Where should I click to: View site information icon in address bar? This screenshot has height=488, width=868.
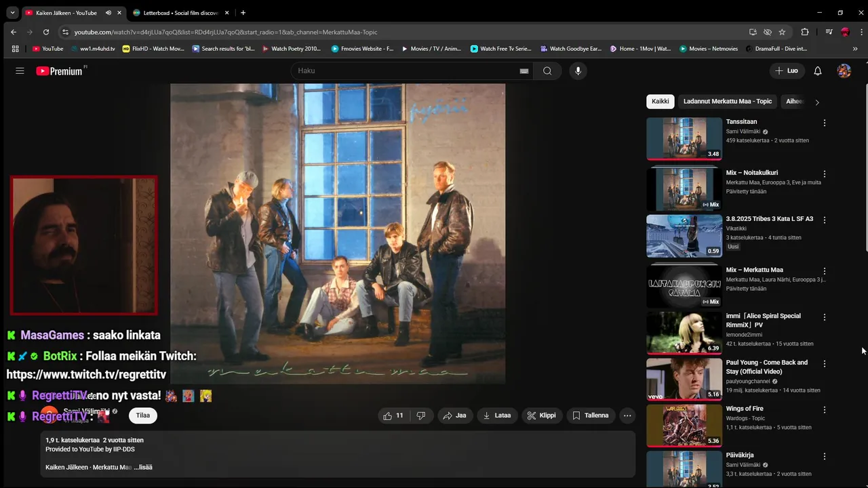click(65, 32)
